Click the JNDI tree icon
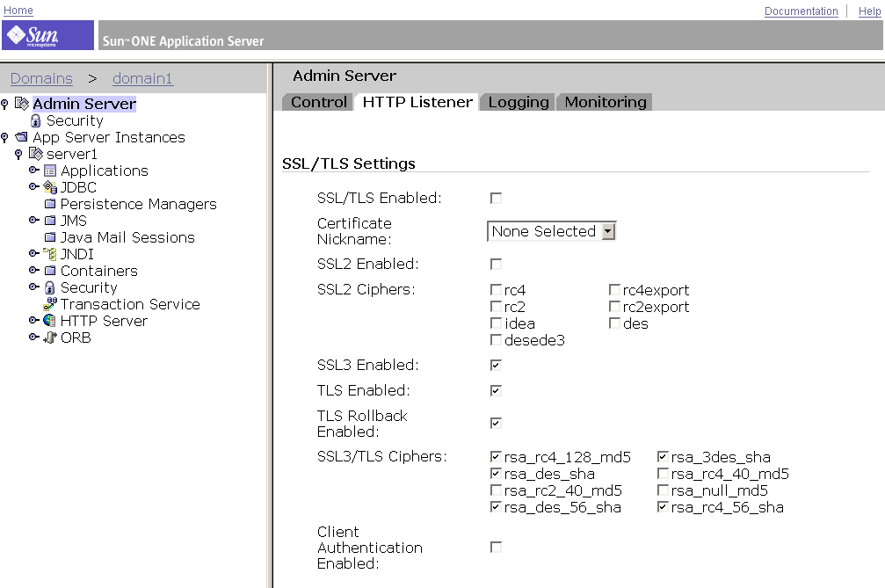 click(x=50, y=254)
